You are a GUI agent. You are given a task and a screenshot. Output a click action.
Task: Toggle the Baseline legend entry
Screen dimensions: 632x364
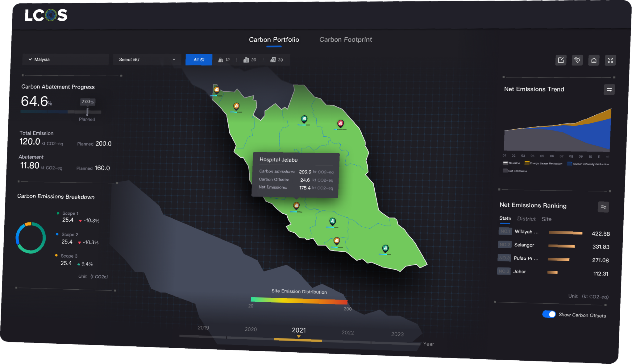click(x=511, y=163)
